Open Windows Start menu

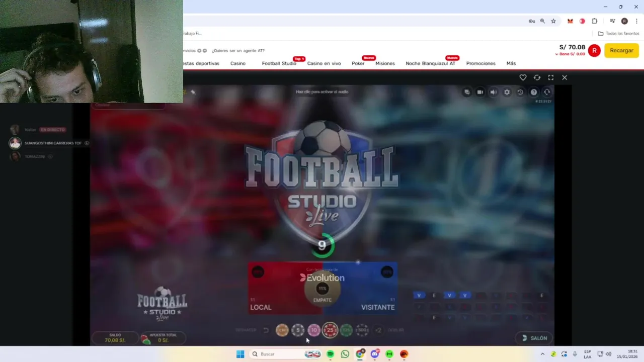point(240,354)
